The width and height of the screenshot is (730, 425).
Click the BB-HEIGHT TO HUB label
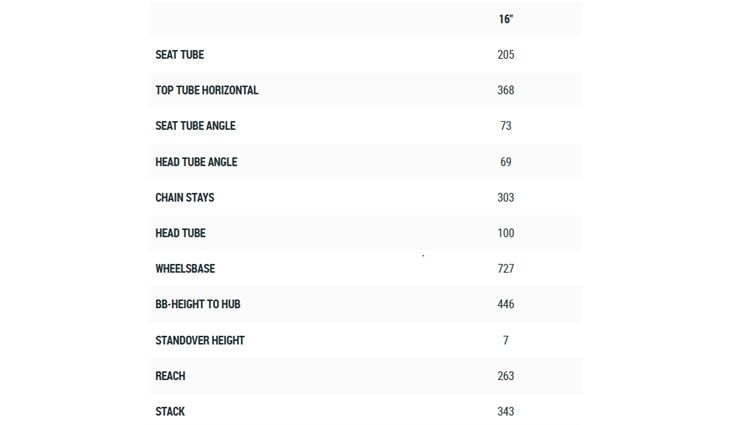coord(198,304)
